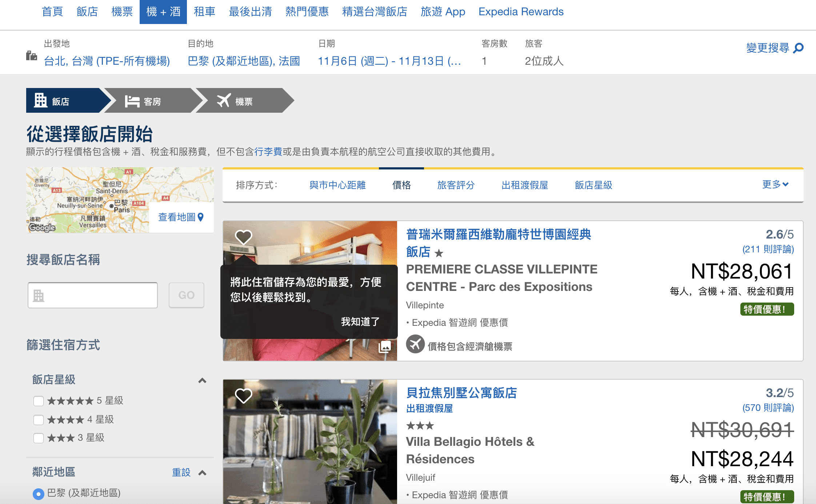
Task: Click the 11月6日 (週二) date range
Action: click(389, 61)
